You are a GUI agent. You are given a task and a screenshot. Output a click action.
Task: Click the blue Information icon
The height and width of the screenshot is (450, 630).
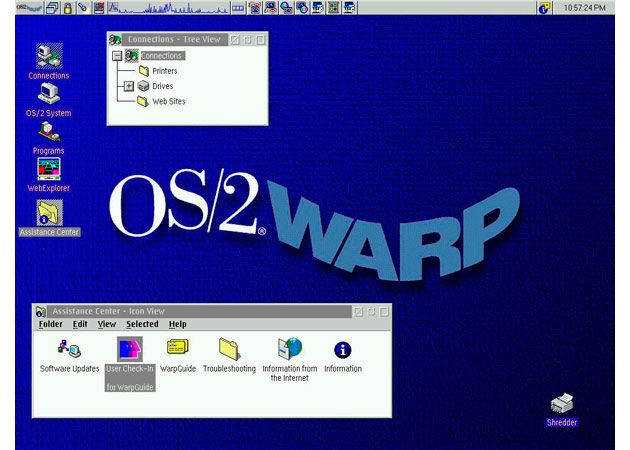point(343,349)
